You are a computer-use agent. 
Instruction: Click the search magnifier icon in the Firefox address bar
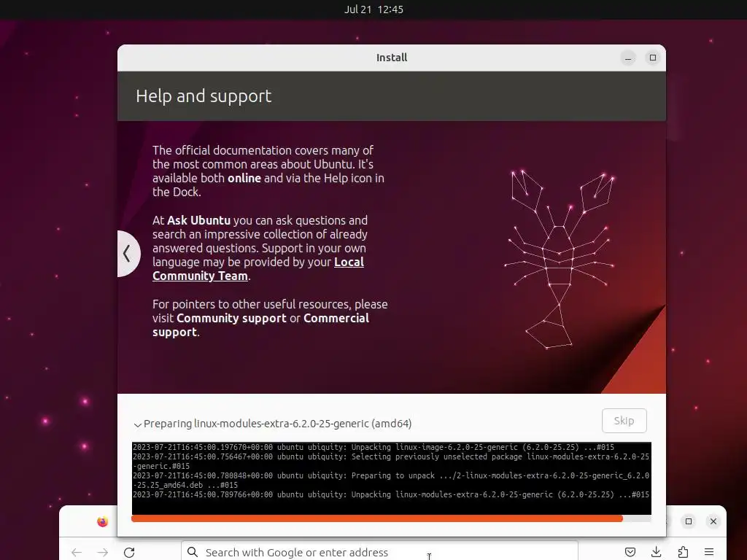point(193,552)
